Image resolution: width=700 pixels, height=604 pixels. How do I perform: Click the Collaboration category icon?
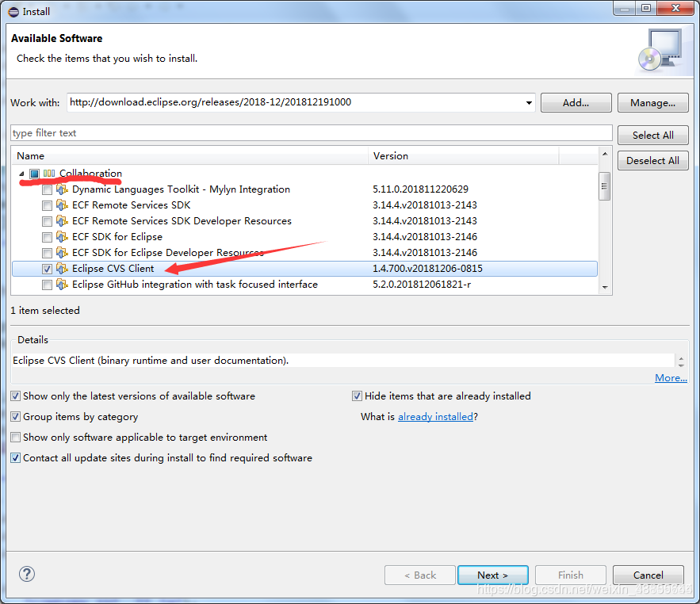coord(49,174)
